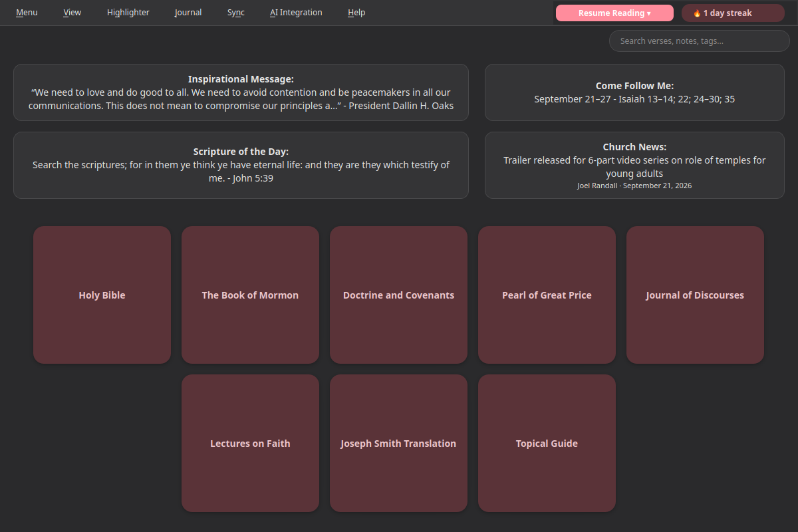Open the Holy Bible tile

point(102,295)
